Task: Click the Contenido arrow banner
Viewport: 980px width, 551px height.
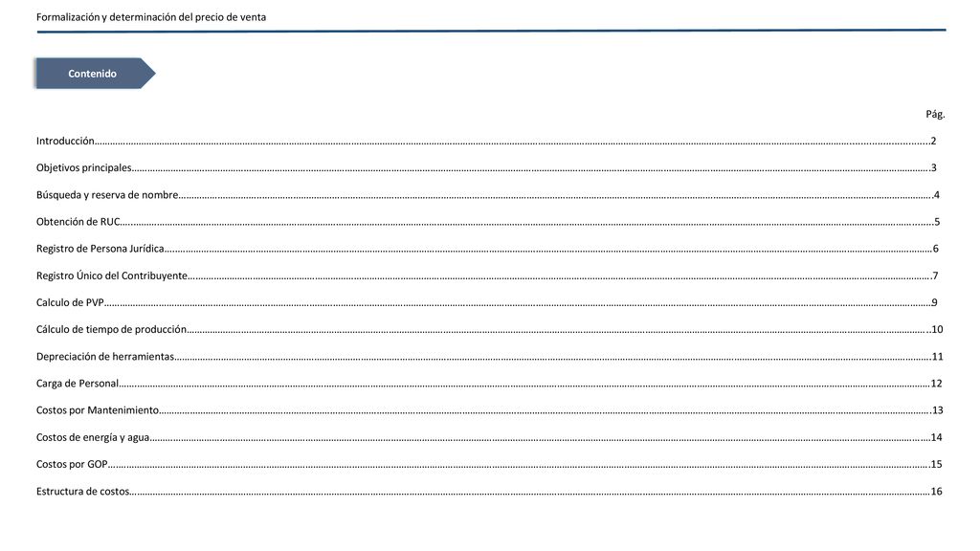Action: click(95, 73)
